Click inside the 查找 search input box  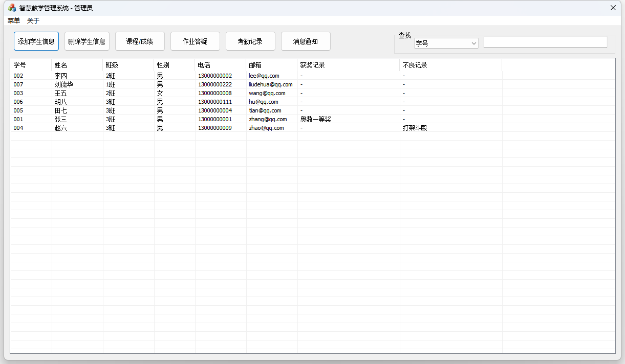545,42
